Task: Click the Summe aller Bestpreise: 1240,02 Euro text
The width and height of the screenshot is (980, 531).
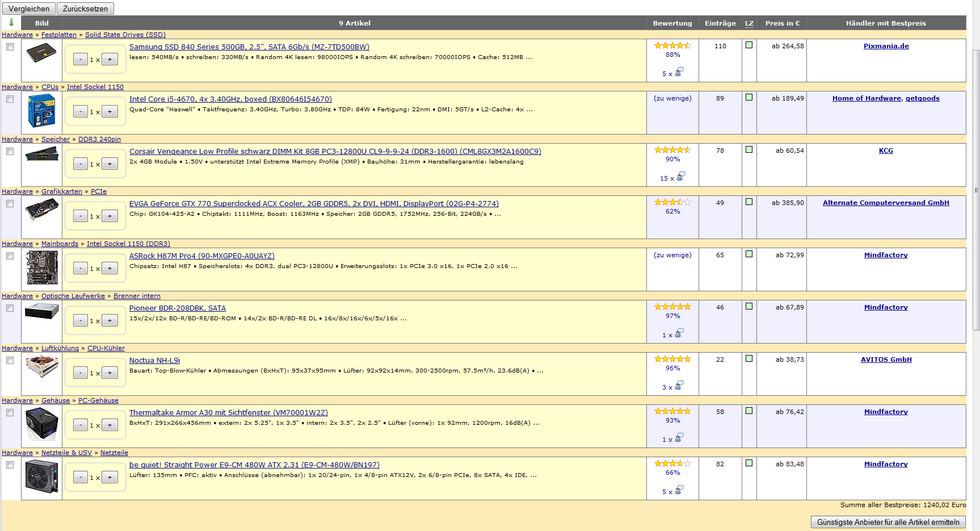Action: point(903,505)
